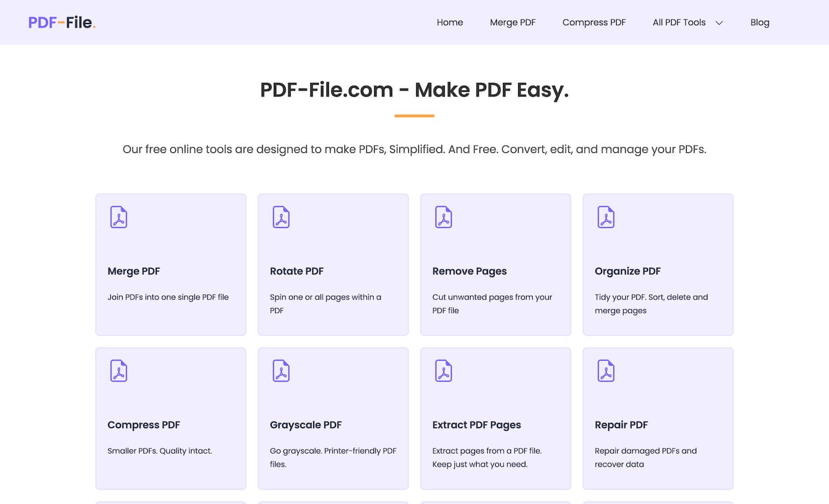Image resolution: width=829 pixels, height=504 pixels.
Task: Click 'Cut unwanted pages from your PDF file' text
Action: click(x=492, y=304)
